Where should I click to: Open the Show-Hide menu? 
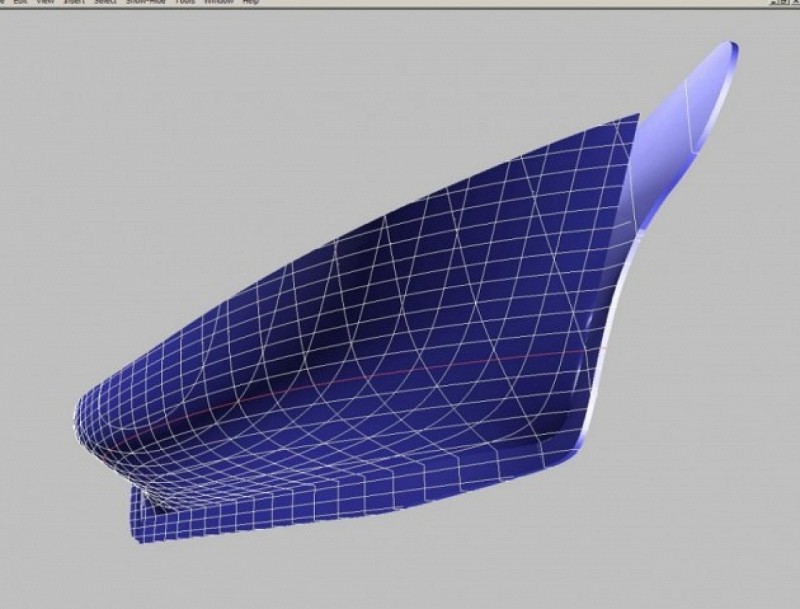pos(144,3)
